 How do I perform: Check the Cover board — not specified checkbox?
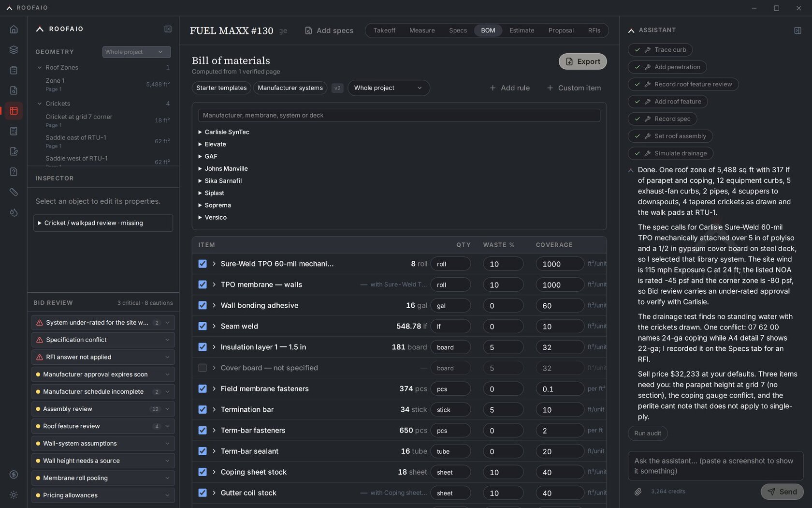coord(203,368)
